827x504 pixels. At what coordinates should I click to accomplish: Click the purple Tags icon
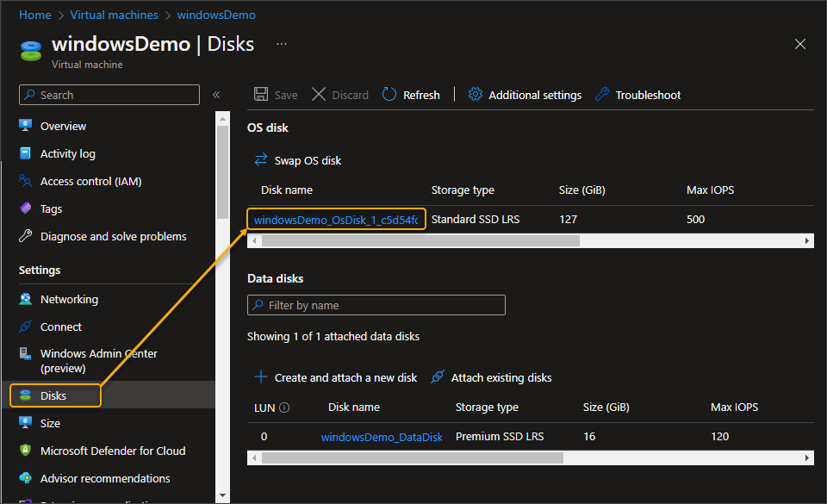click(x=25, y=208)
